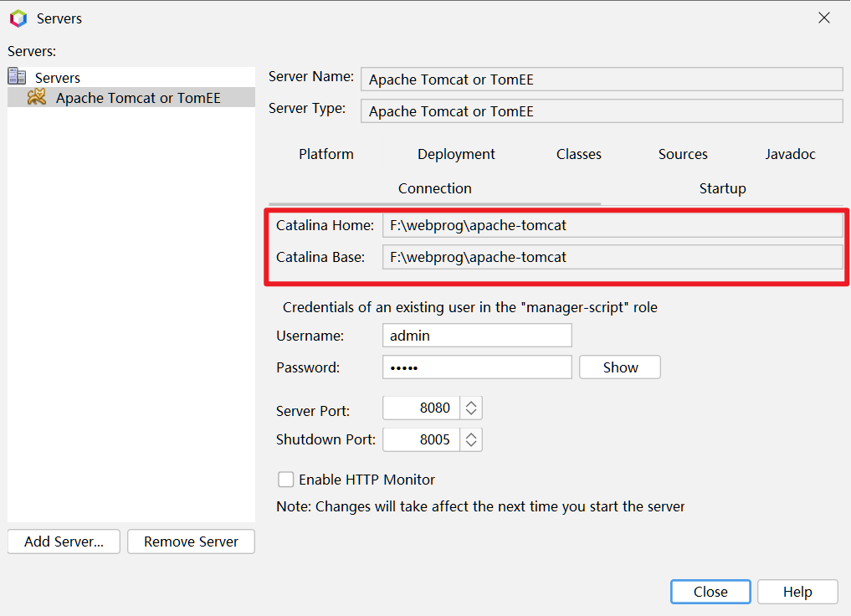This screenshot has width=851, height=616.
Task: Click Show password button
Action: tap(620, 367)
